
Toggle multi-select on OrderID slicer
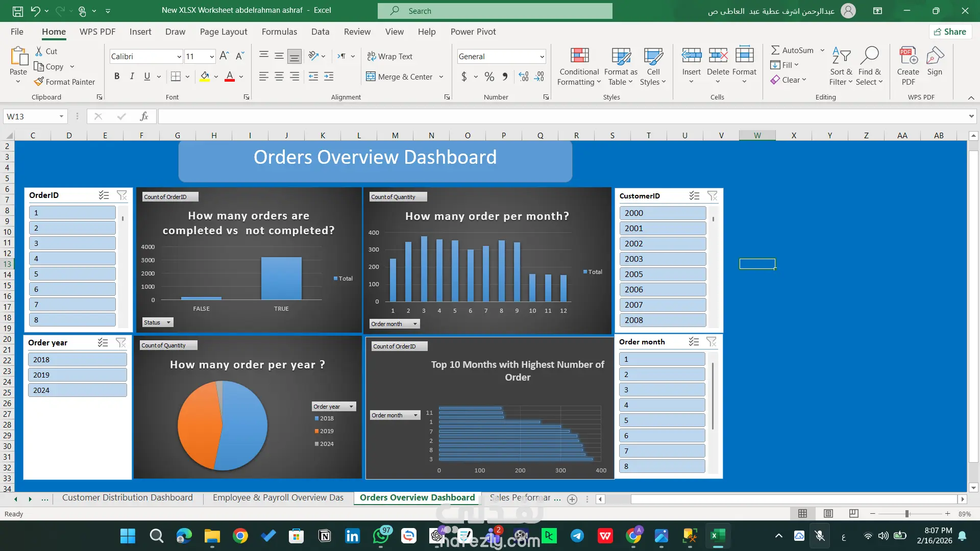[104, 195]
